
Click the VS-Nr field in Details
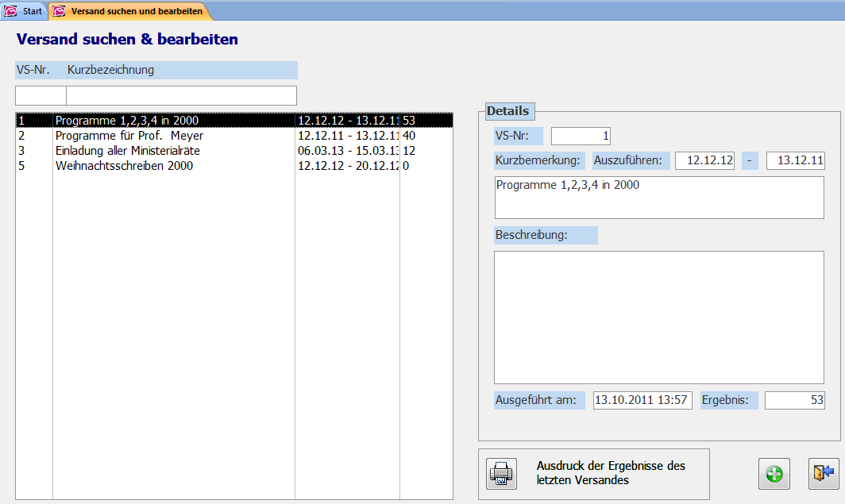coord(581,137)
